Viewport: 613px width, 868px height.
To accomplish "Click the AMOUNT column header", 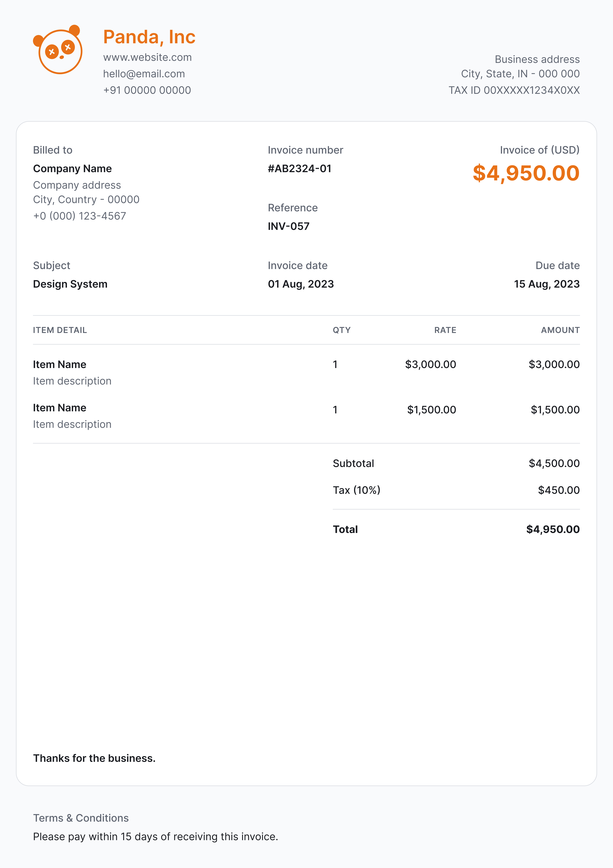I will 560,330.
